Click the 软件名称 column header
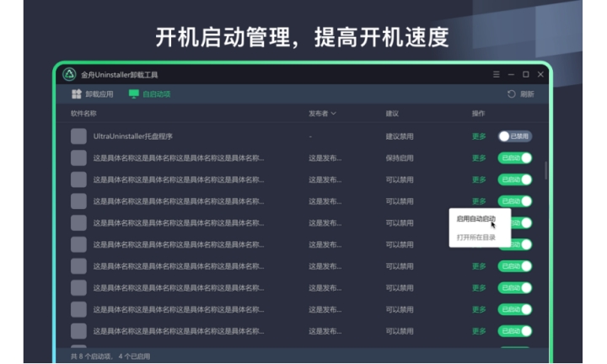This screenshot has width=607, height=364. (x=83, y=113)
